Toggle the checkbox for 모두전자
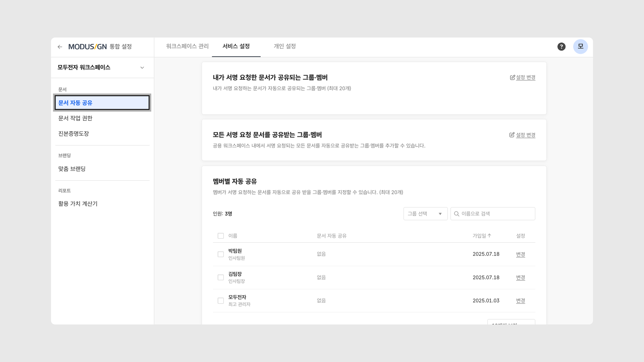This screenshot has width=644, height=362. pyautogui.click(x=221, y=301)
